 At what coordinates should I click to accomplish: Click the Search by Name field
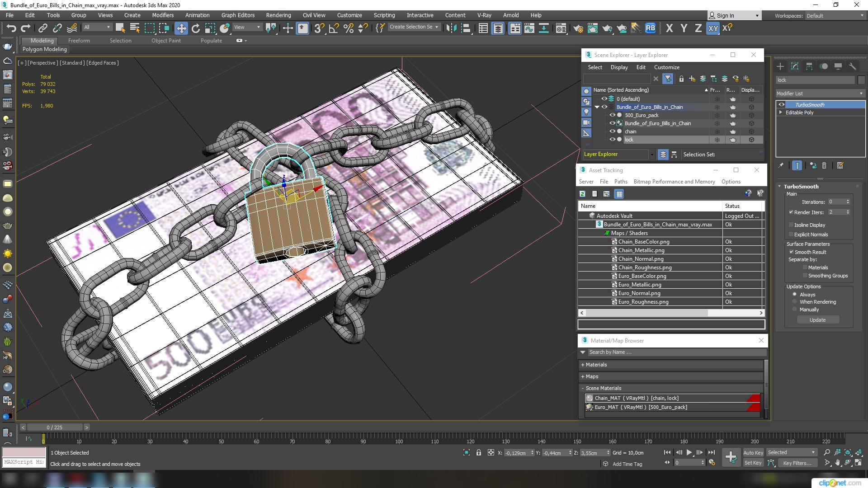[x=676, y=352]
